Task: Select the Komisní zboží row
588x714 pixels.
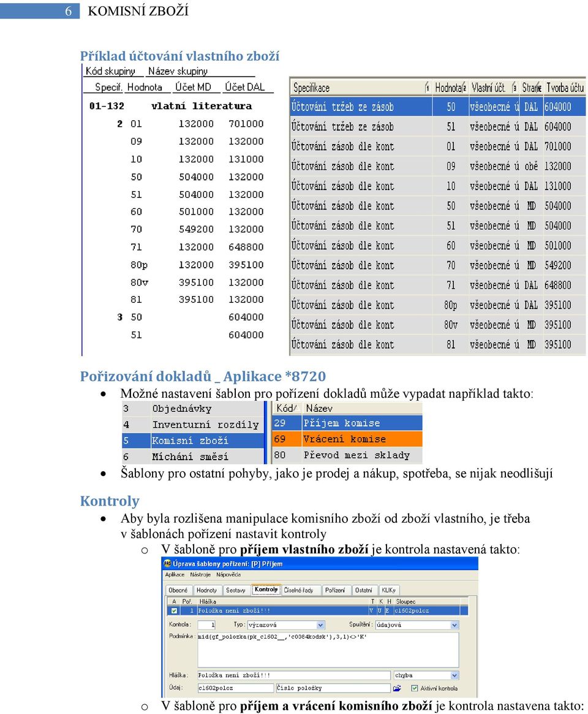Action: (193, 440)
